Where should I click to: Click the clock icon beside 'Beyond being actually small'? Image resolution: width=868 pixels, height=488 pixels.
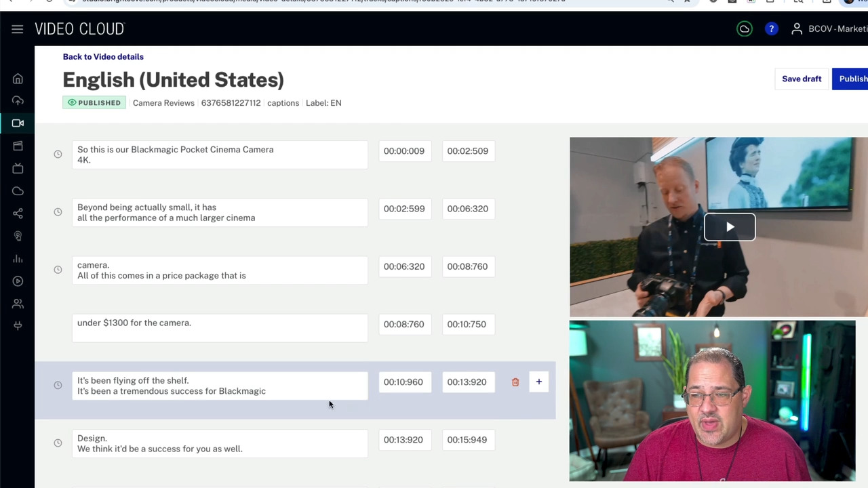(x=58, y=212)
